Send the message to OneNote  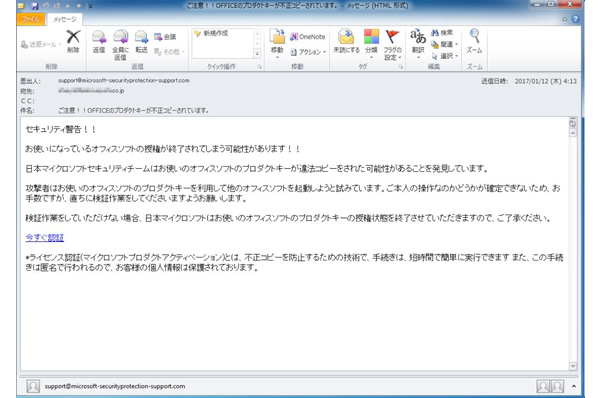pos(308,37)
